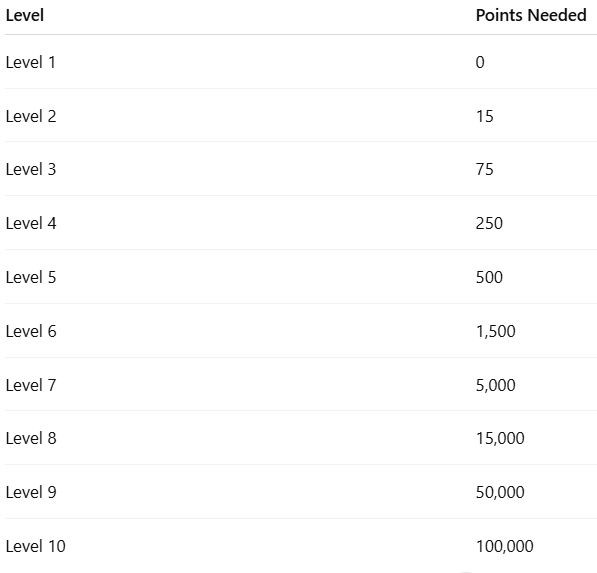Click the 50,000 points value

pos(500,493)
